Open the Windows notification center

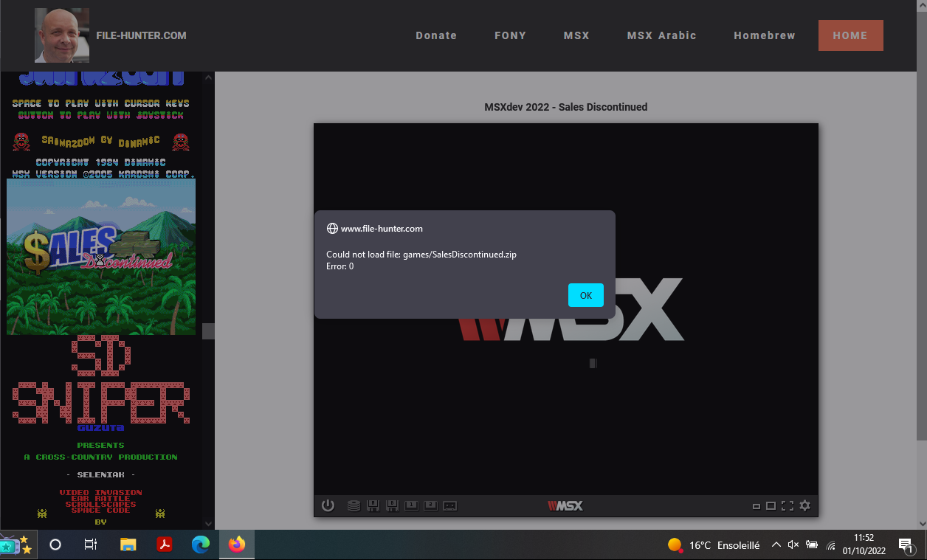(906, 545)
